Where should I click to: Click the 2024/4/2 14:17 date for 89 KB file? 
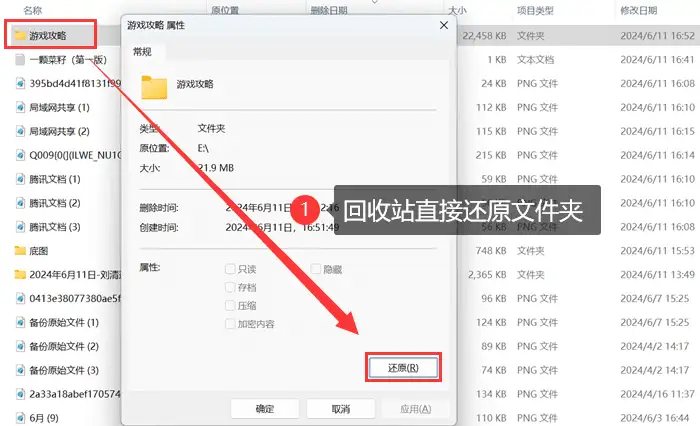[655, 346]
